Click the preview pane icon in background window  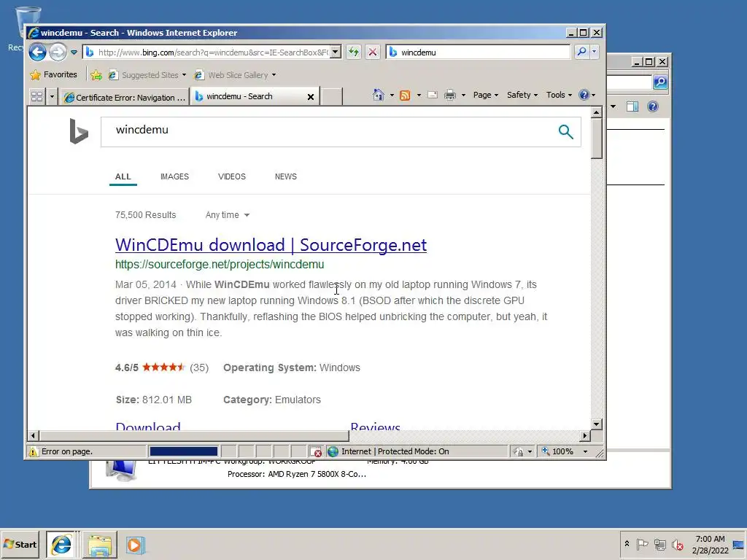[x=632, y=106]
